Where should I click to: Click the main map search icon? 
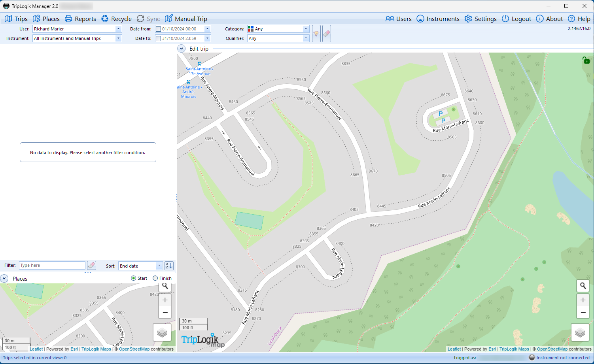click(x=583, y=286)
